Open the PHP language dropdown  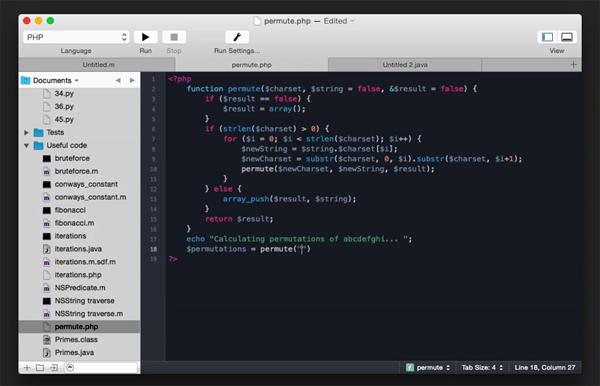76,37
